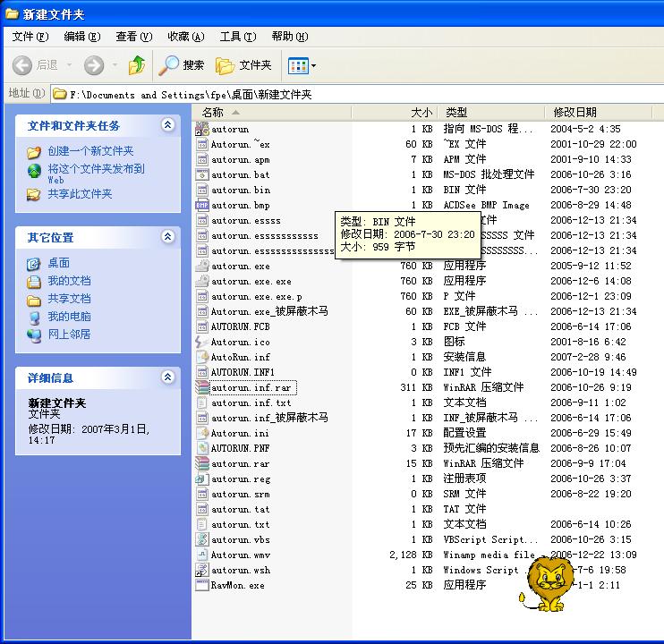This screenshot has width=664, height=644.
Task: Select file name autorun.bin
Action: (x=241, y=191)
